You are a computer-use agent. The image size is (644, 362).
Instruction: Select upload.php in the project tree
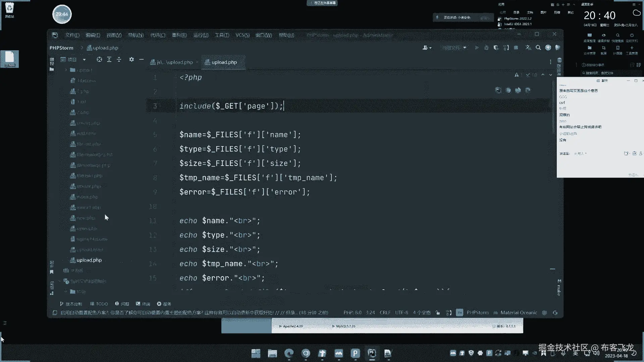tap(89, 260)
